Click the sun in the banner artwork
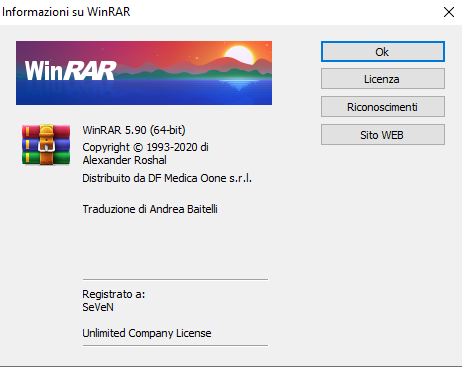 coord(239,55)
